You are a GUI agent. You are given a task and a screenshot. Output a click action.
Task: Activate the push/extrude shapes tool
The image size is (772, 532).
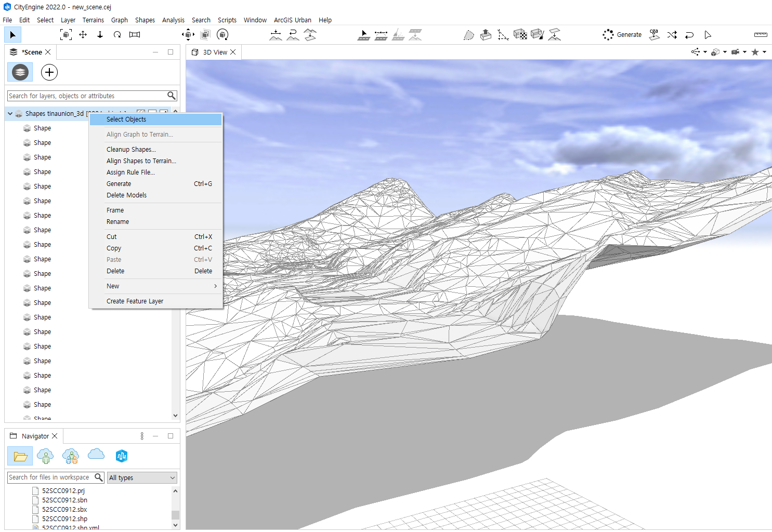pos(486,35)
